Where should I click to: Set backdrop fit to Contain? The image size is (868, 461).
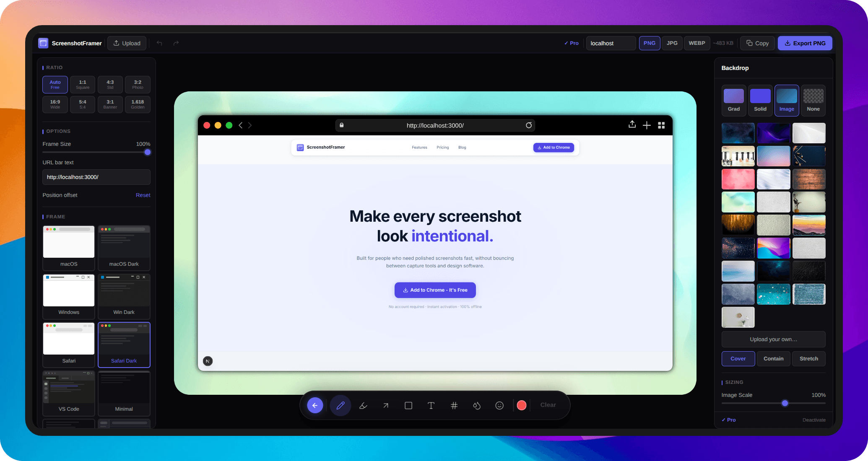pos(774,359)
